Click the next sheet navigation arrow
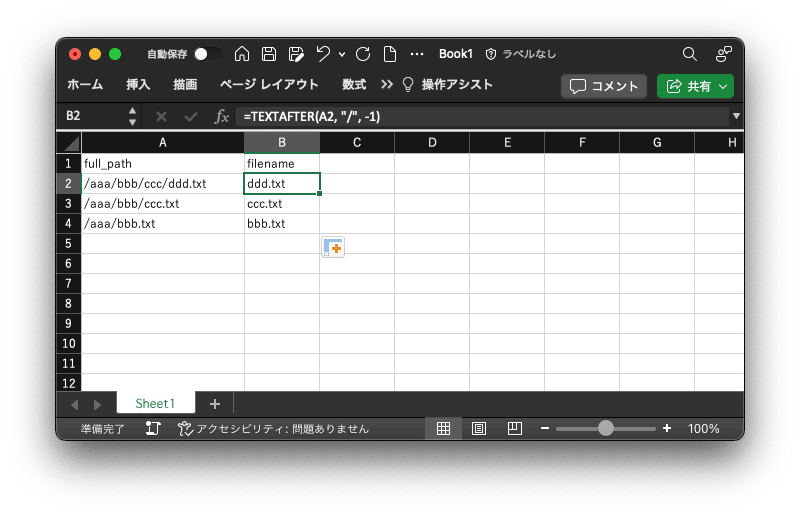This screenshot has width=800, height=514. click(x=97, y=405)
